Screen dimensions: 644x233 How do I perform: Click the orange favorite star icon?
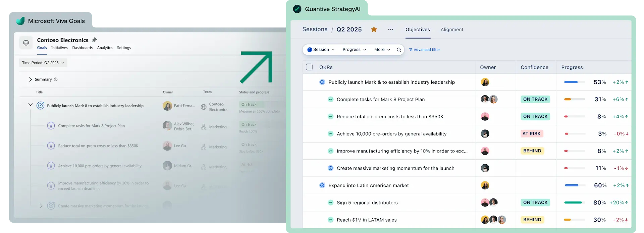click(x=374, y=30)
